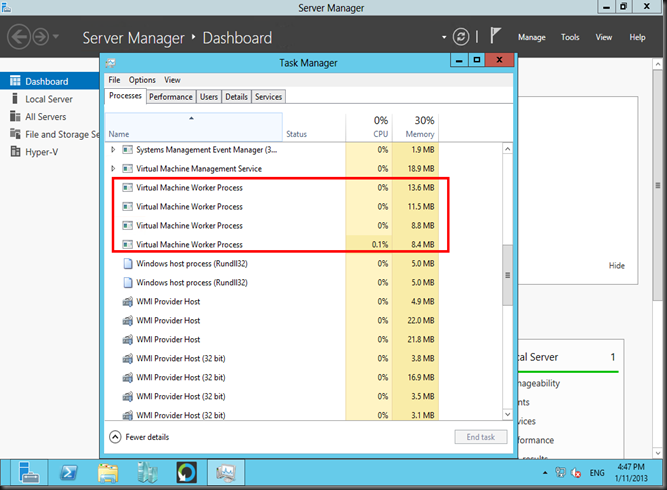Click the Local Server sidebar icon
This screenshot has height=490, width=667.
(15, 98)
